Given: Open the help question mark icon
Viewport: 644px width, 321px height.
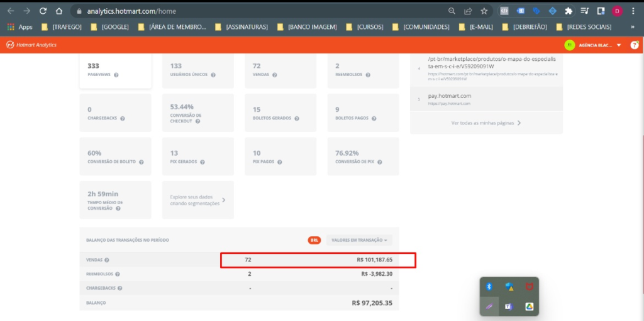Looking at the screenshot, I should click(x=634, y=45).
